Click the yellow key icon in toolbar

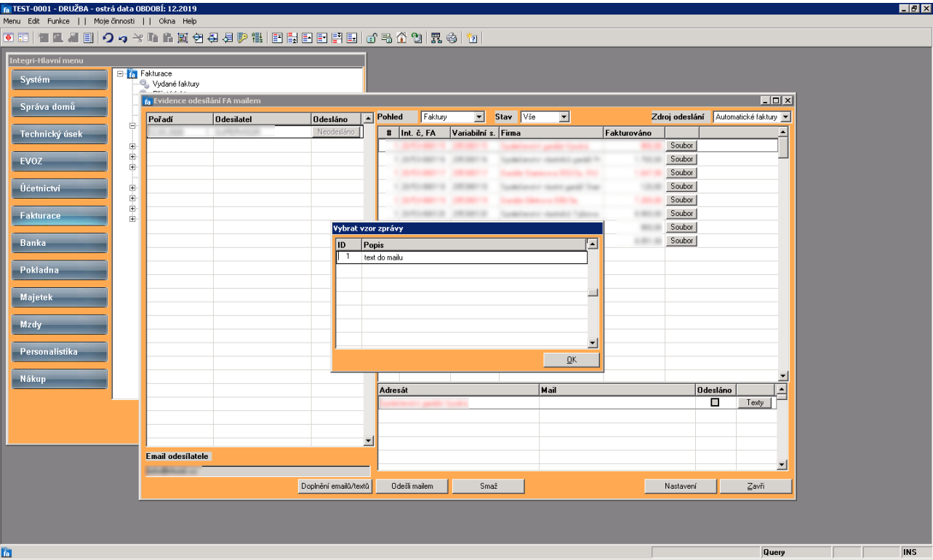click(x=242, y=36)
